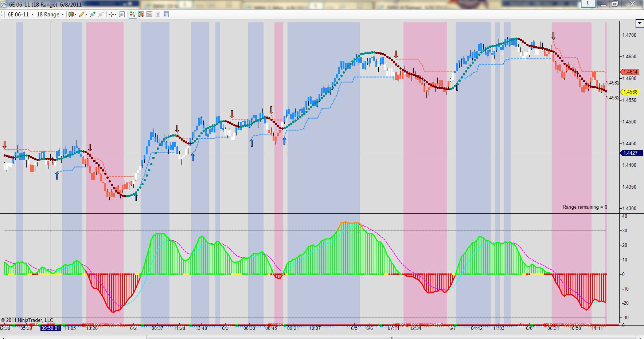The image size is (644, 339).
Task: Click the 40 label on indicator axis
Action: point(625,216)
